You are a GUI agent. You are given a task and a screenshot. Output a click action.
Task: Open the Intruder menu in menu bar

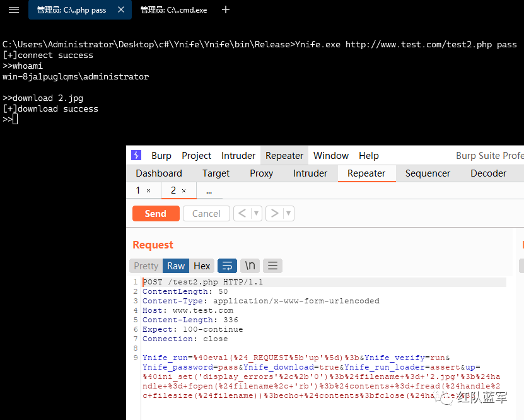(238, 156)
